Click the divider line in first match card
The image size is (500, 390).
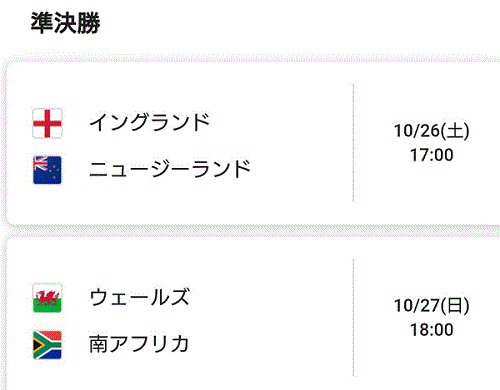(353, 143)
